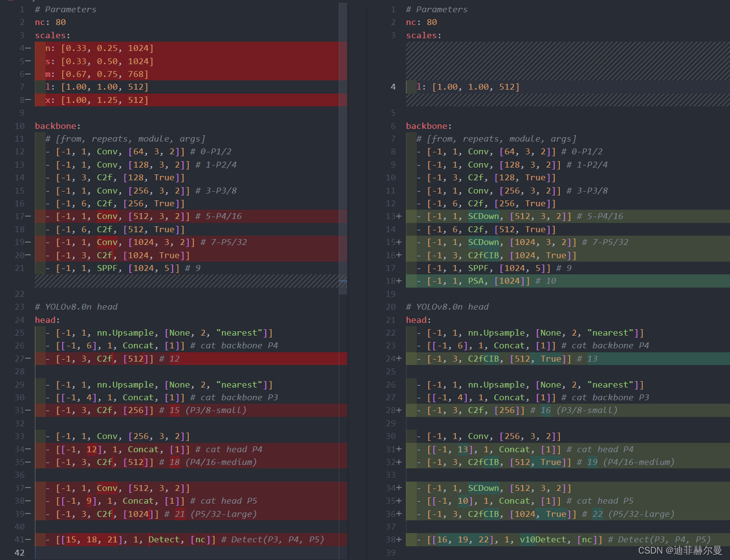Click the added 'C2fCIB, [512, True]] # 13' line
Image resolution: width=730 pixels, height=560 pixels.
click(x=568, y=359)
